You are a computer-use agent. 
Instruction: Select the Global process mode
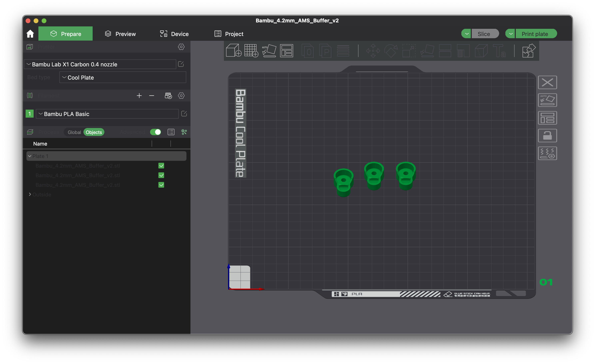click(74, 132)
